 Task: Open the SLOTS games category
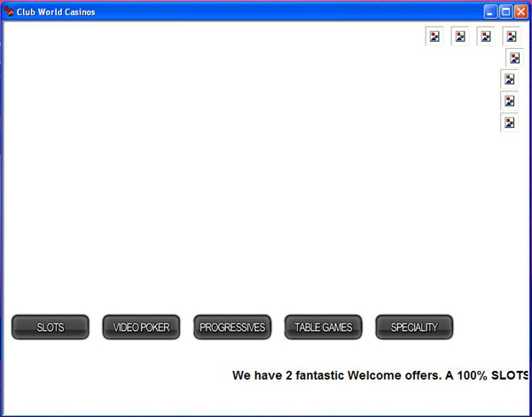coord(51,327)
